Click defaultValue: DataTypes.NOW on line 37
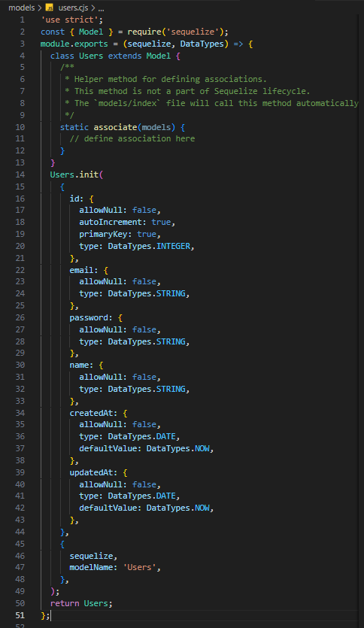This screenshot has width=364, height=628. pyautogui.click(x=144, y=448)
